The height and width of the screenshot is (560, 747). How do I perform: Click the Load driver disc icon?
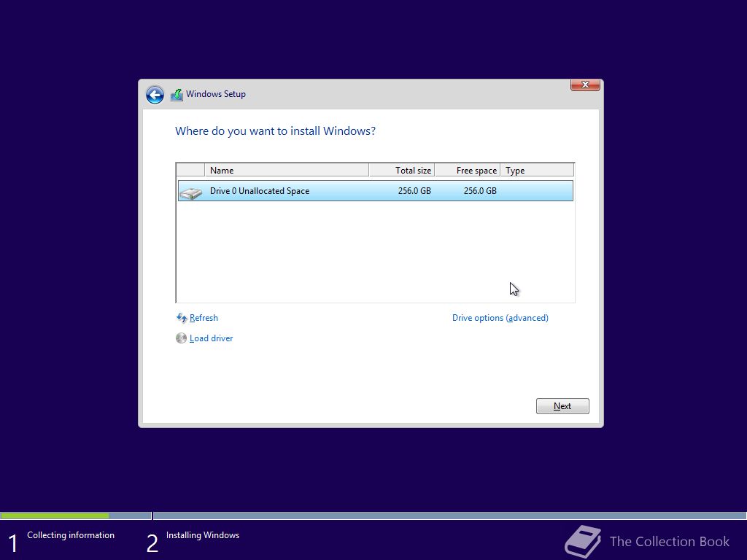181,338
